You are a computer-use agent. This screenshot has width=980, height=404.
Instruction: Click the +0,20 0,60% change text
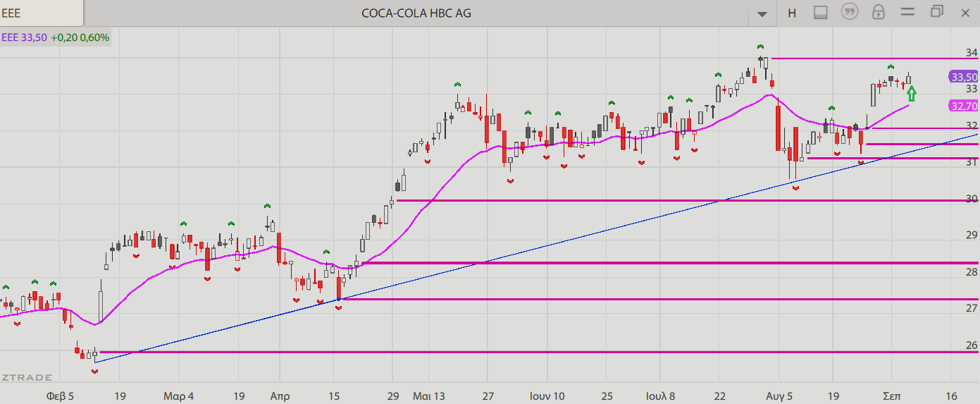(x=80, y=37)
